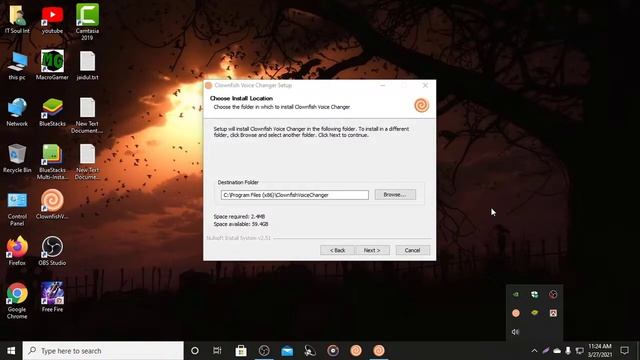Click the Clownfish icon in tray overflow
The height and width of the screenshot is (360, 640).
(516, 313)
